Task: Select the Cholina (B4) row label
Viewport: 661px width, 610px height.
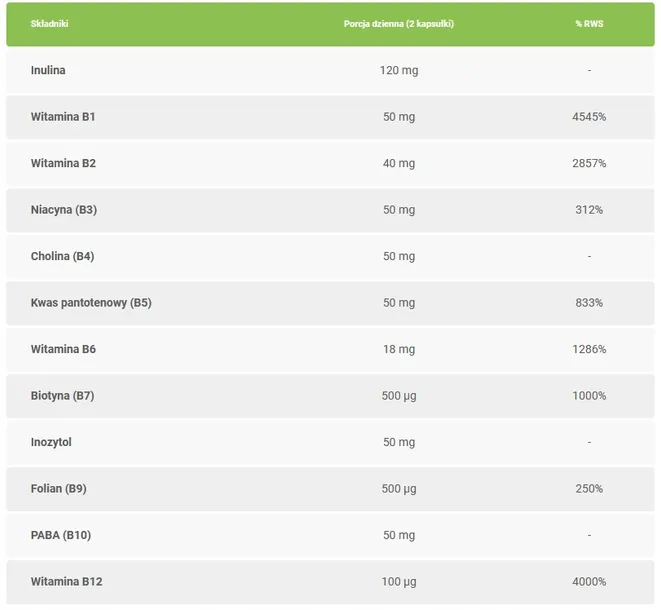Action: point(62,256)
